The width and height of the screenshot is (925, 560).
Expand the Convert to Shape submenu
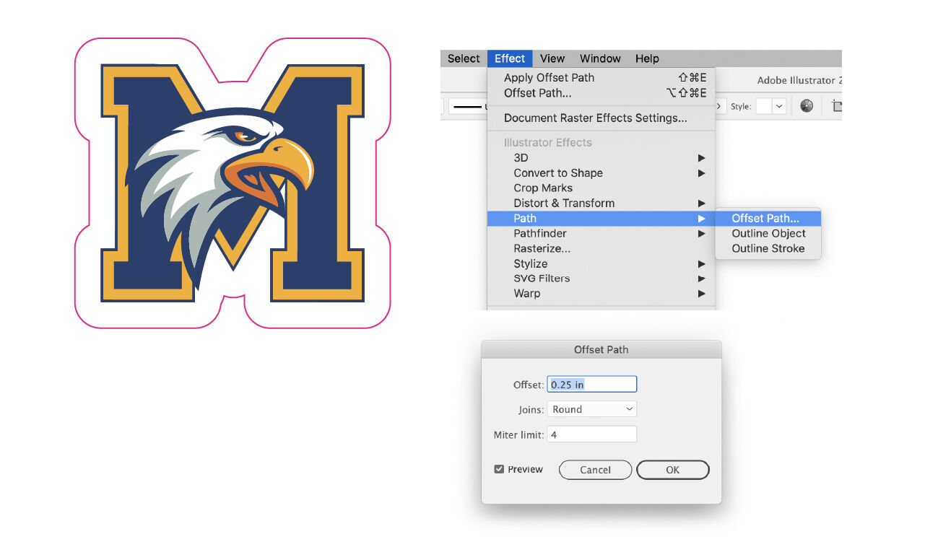pos(601,172)
